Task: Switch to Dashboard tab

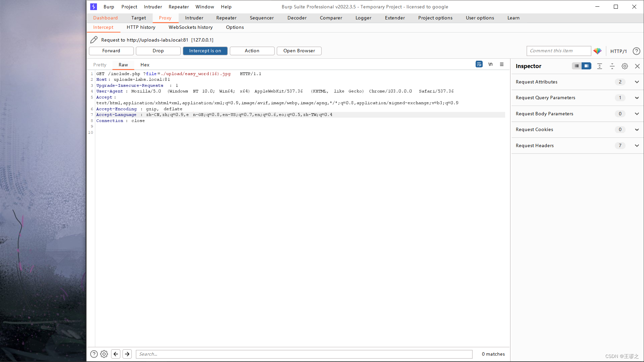Action: coord(105,18)
